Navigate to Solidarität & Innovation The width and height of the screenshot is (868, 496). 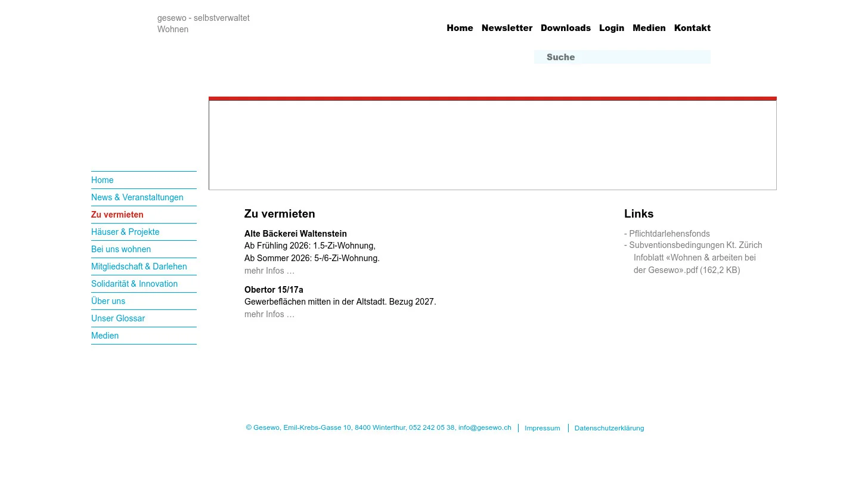pyautogui.click(x=134, y=284)
